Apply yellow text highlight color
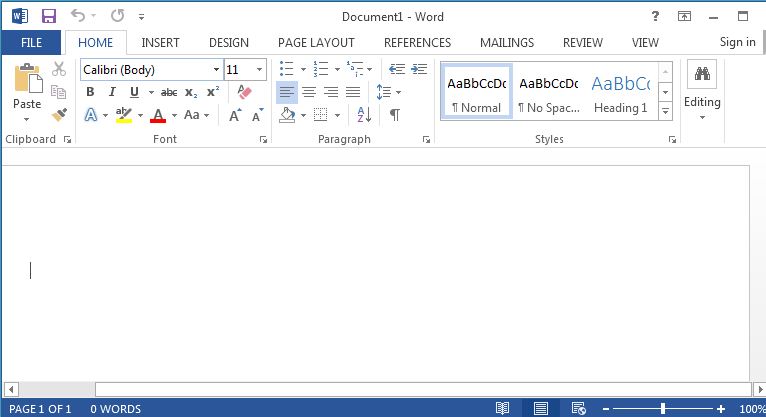The height and width of the screenshot is (417, 766). coord(124,115)
